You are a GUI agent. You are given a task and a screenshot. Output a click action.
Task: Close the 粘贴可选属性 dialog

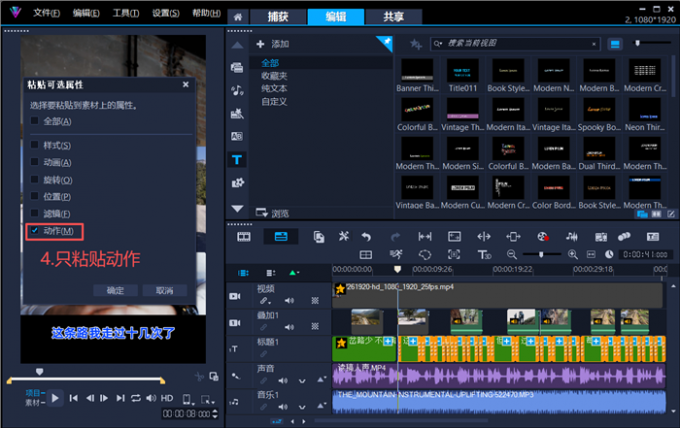(x=186, y=85)
